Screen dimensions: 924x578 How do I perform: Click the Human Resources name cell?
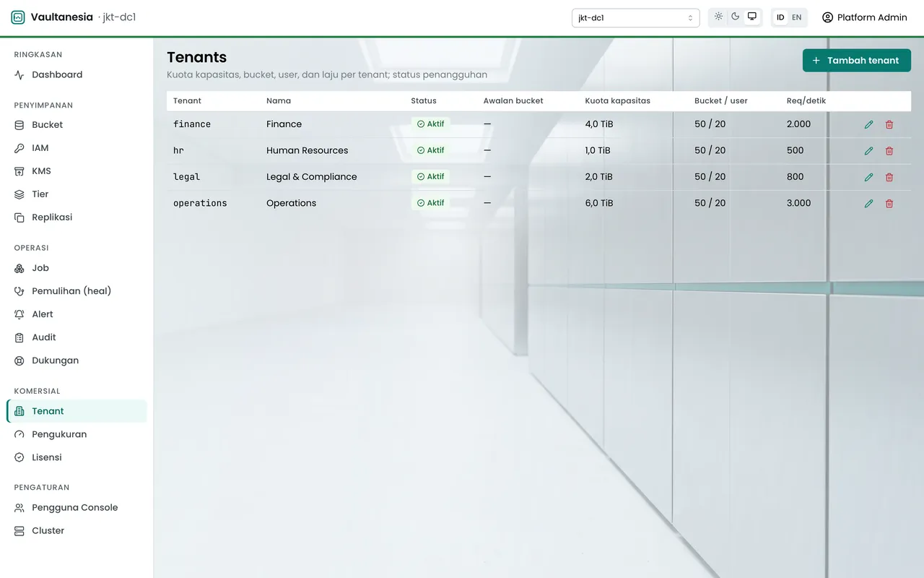pos(307,151)
